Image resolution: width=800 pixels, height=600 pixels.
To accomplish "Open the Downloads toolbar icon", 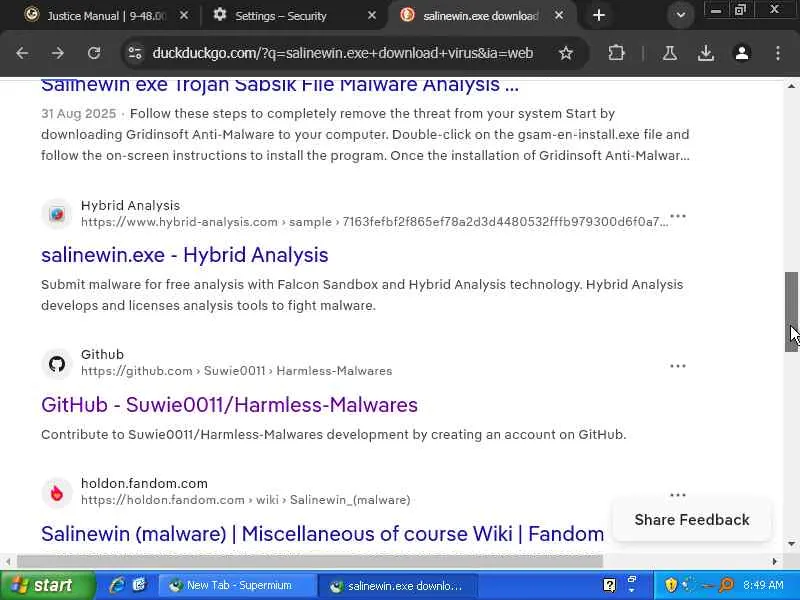I will pyautogui.click(x=706, y=53).
